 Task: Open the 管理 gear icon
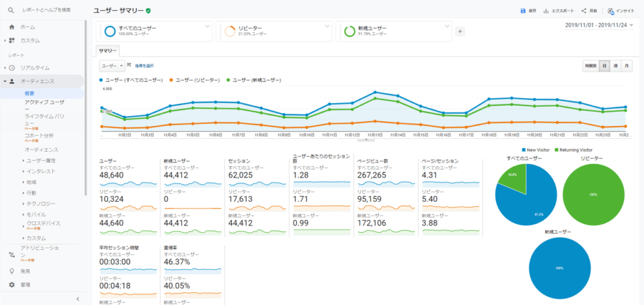click(11, 285)
